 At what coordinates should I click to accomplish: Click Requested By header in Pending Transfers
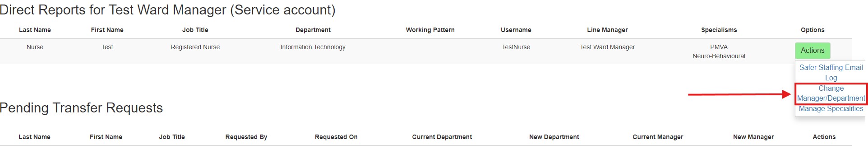[246, 137]
